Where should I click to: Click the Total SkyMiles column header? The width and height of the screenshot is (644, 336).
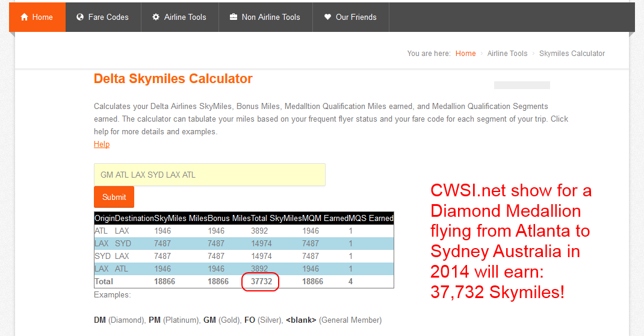tap(276, 218)
